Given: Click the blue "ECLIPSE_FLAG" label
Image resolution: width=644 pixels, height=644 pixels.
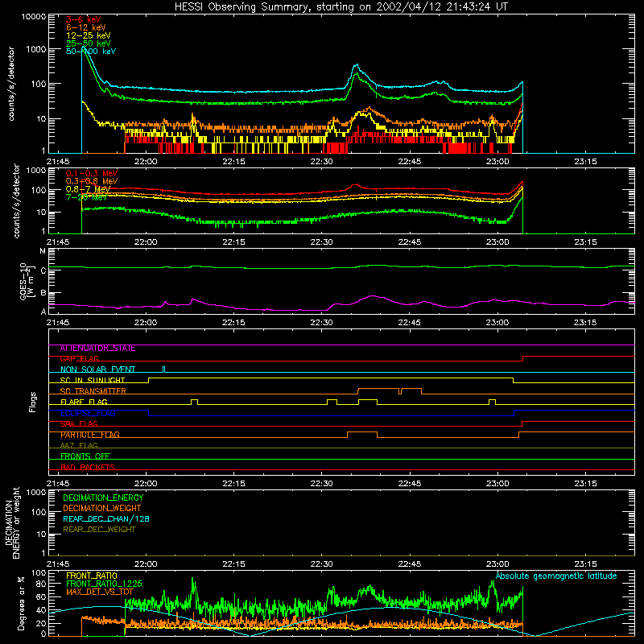Looking at the screenshot, I should [88, 413].
